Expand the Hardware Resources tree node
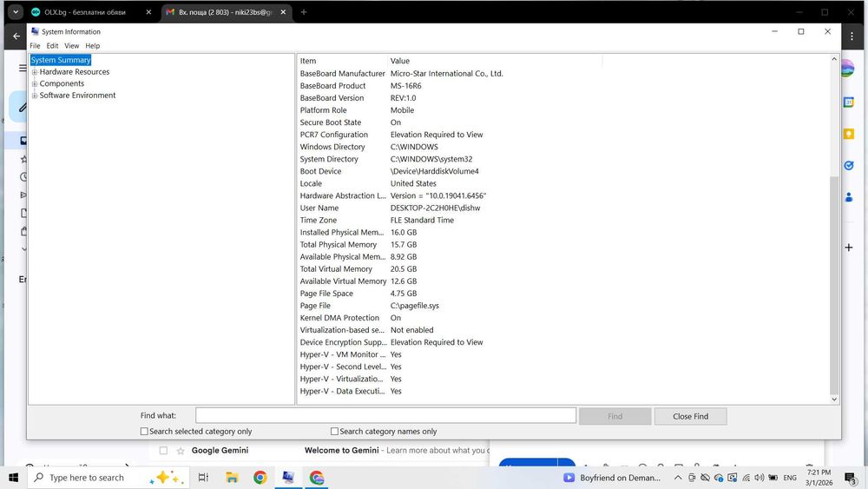Viewport: 868px width, 489px height. click(x=35, y=72)
